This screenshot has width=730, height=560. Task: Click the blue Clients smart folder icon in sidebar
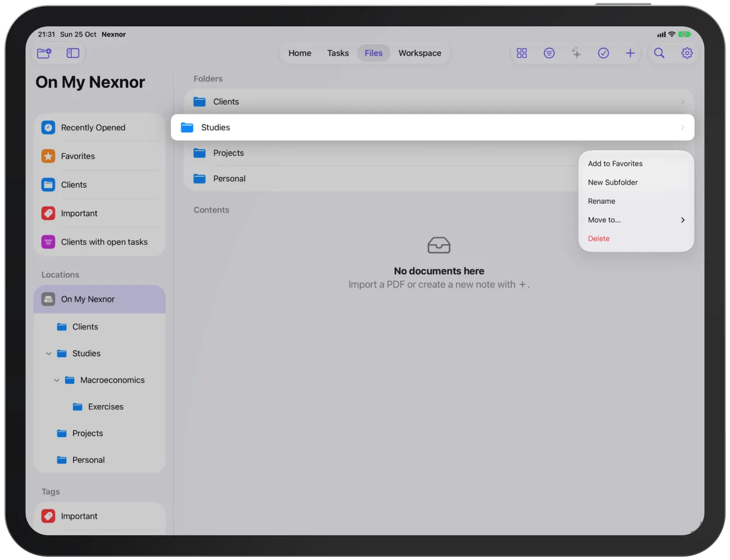48,185
